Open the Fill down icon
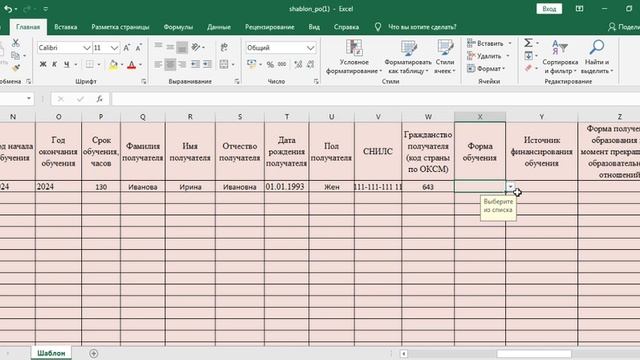640x360 pixels. tap(528, 55)
